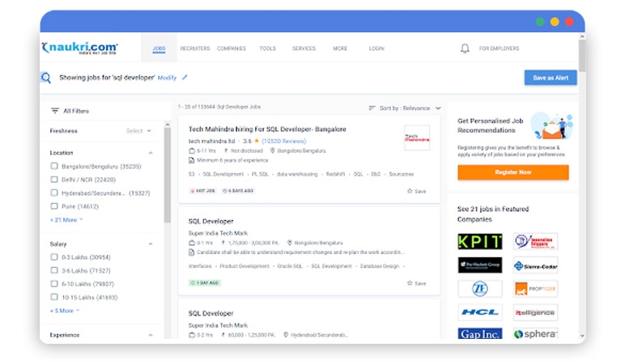Open the Freshness Select dropdown

coord(138,130)
